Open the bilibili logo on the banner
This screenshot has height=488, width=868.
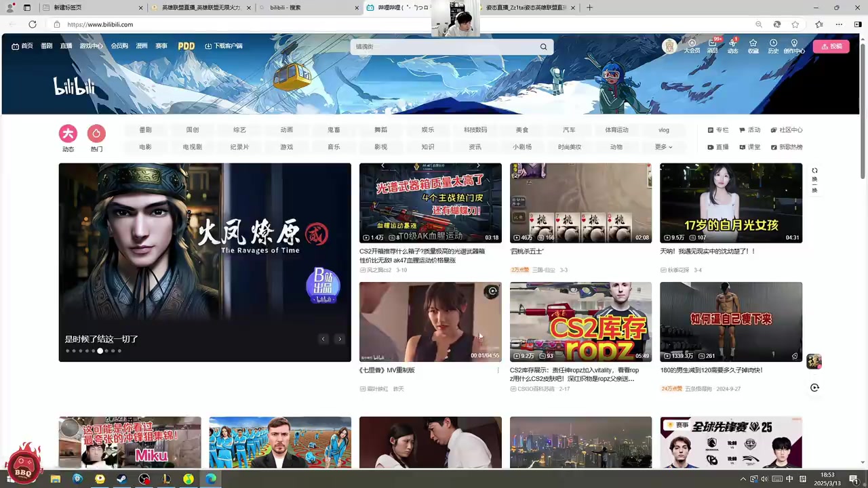coord(74,86)
